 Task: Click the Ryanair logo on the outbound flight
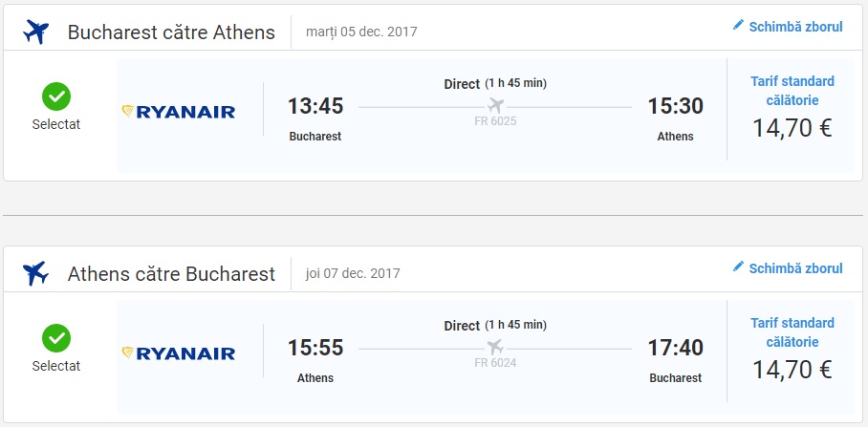coord(179,112)
